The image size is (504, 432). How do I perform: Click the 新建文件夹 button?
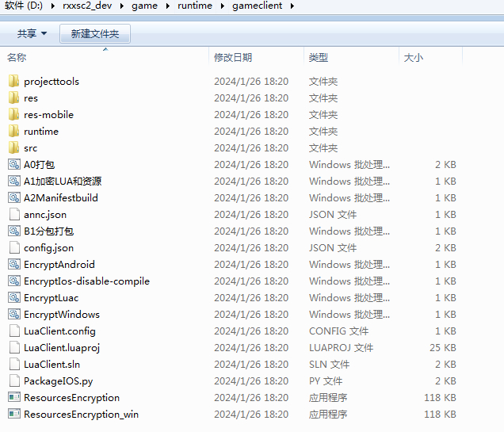[94, 33]
